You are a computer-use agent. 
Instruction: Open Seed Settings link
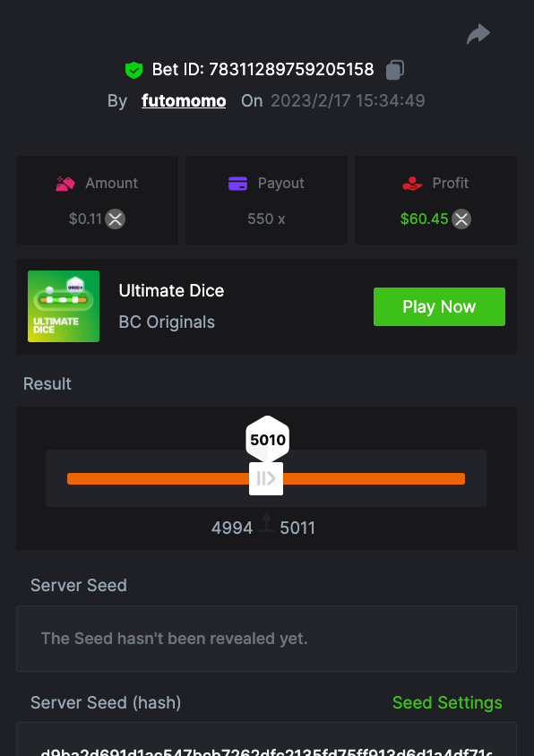447,702
